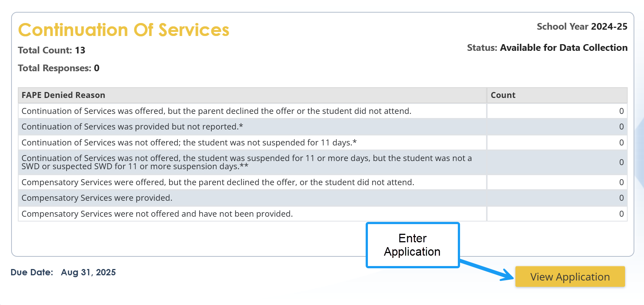Select the 'parent declined the offer' Continuation row
This screenshot has height=305, width=644.
216,111
